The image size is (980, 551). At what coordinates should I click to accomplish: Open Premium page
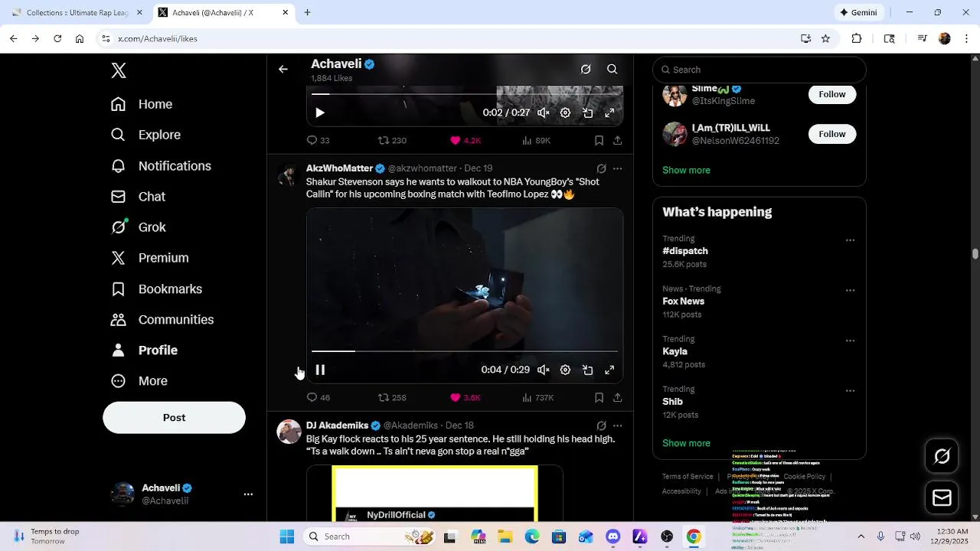tap(149, 258)
